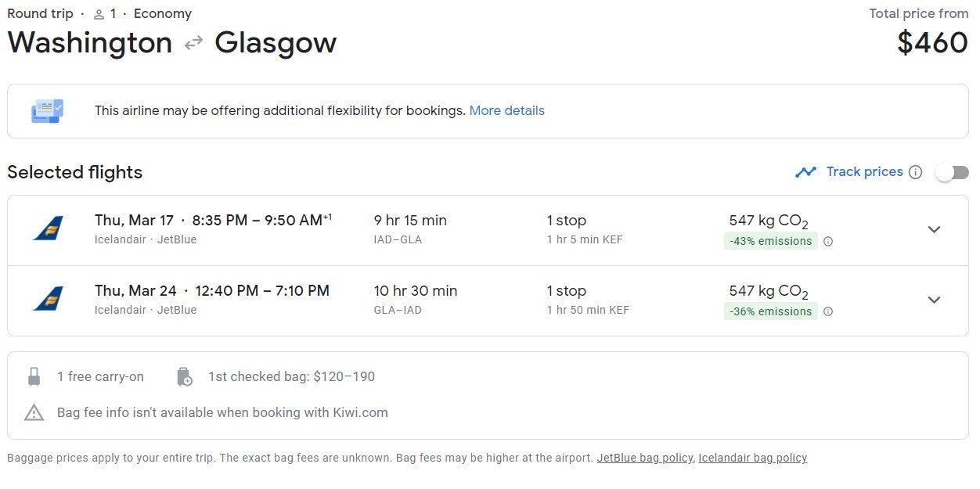Click the Track prices info icon
This screenshot has height=489, width=980.
click(915, 172)
